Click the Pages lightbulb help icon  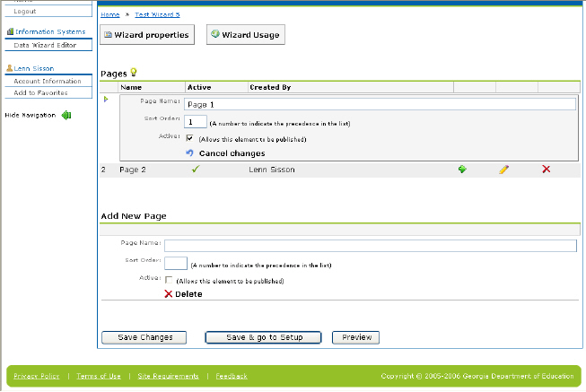click(134, 72)
